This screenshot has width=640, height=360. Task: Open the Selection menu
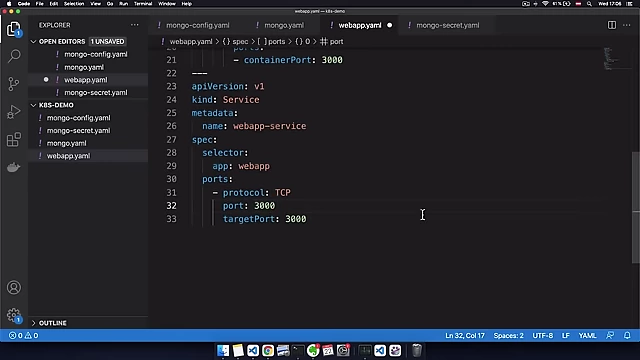pyautogui.click(x=74, y=4)
